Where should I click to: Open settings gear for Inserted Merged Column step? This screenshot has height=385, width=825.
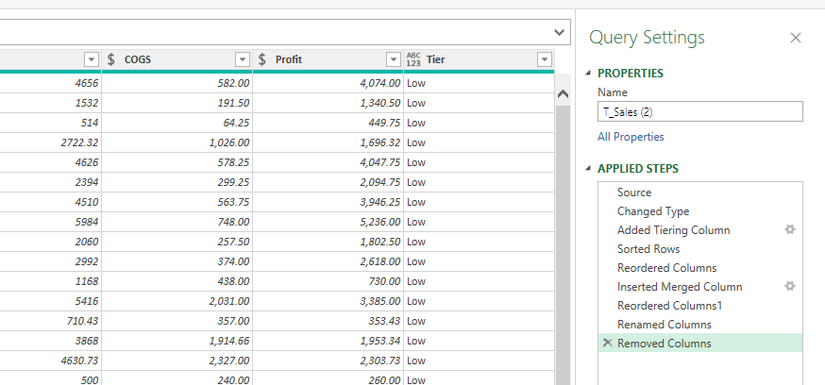tap(790, 286)
